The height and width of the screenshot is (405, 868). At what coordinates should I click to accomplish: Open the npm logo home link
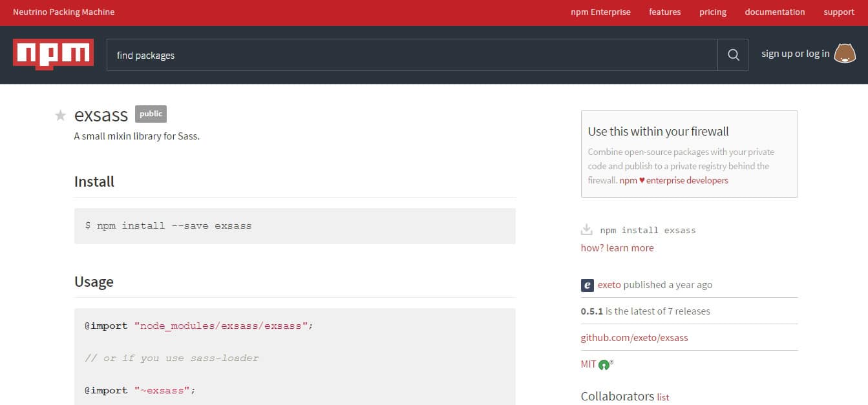53,54
